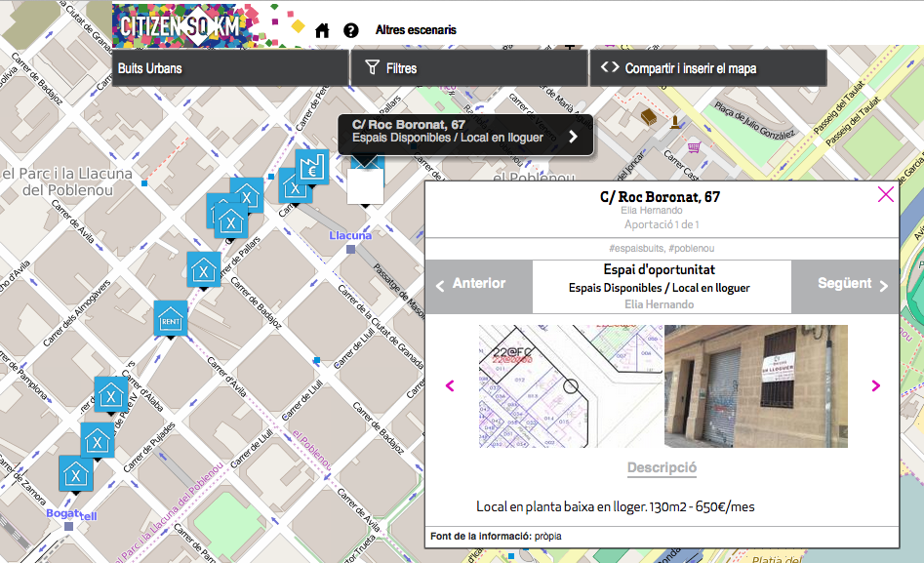The image size is (924, 563).
Task: Select the white square map marker
Action: (365, 187)
